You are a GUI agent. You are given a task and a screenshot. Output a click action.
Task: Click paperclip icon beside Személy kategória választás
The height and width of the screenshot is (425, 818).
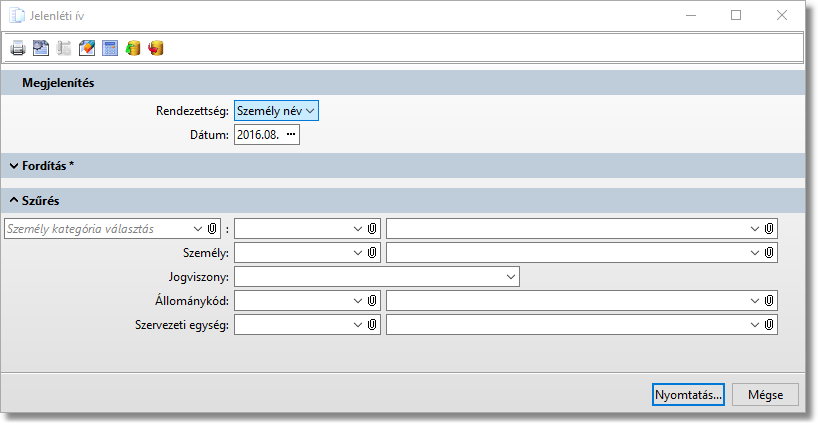(212, 229)
